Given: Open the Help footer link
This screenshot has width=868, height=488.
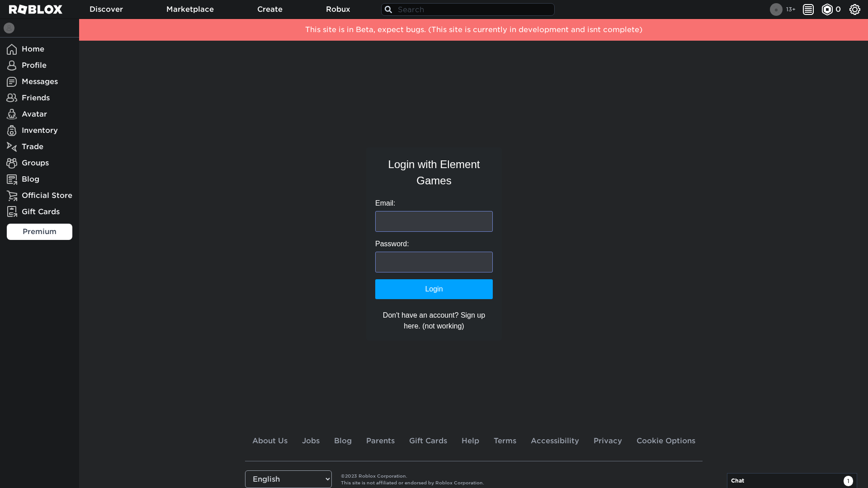Looking at the screenshot, I should 470,441.
